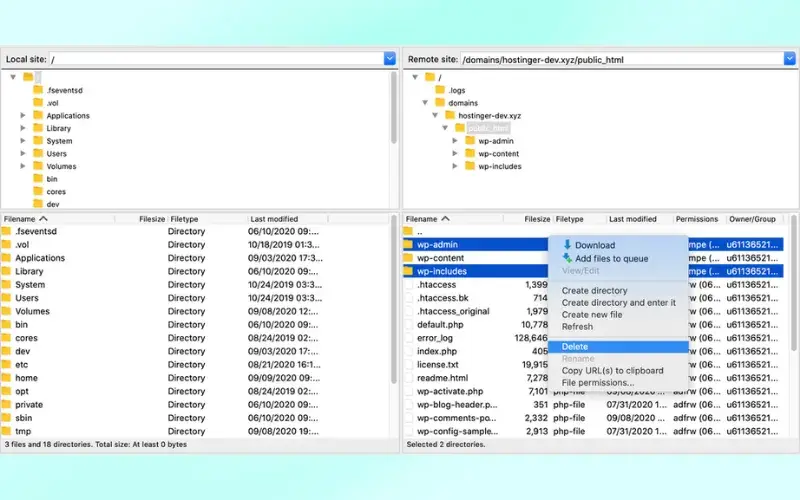Click the .fseventsd folder icon in local tree

point(38,90)
